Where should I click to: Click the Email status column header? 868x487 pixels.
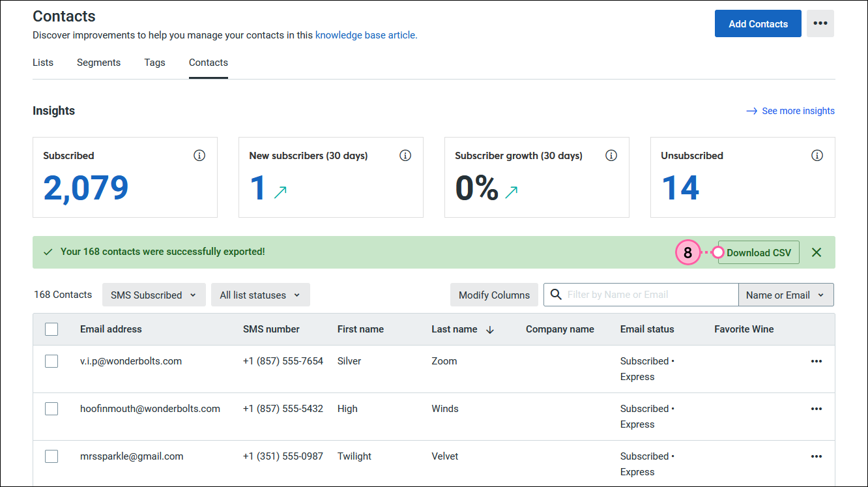point(647,329)
